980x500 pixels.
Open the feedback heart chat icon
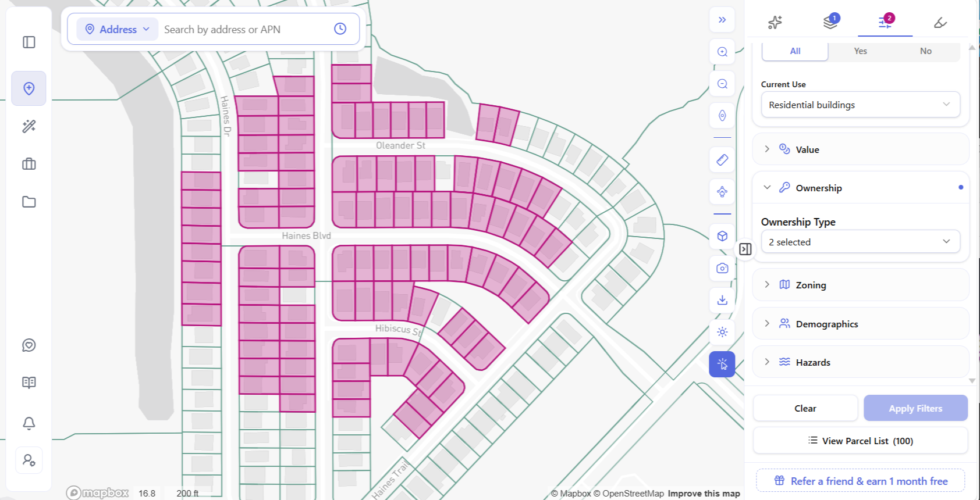tap(29, 345)
